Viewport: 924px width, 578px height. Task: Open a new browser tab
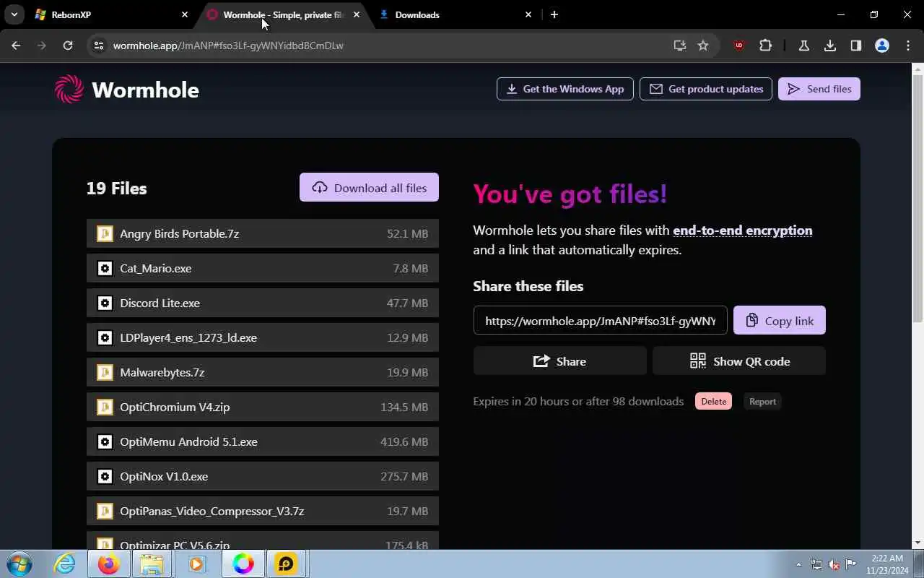click(x=554, y=14)
